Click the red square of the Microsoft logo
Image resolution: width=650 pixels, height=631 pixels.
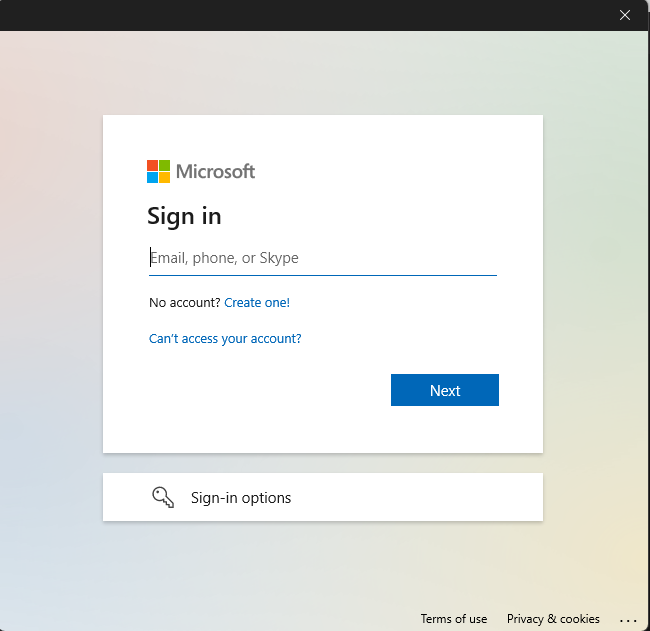coord(153,165)
